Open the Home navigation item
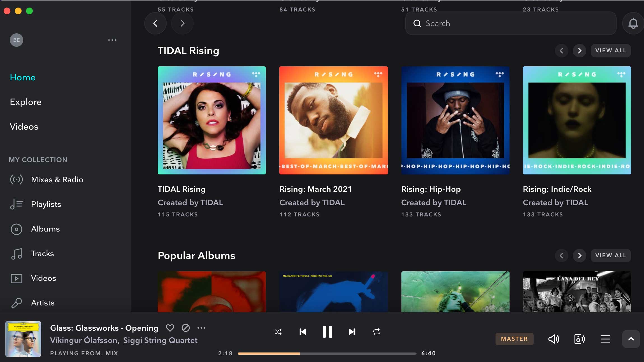 [23, 77]
